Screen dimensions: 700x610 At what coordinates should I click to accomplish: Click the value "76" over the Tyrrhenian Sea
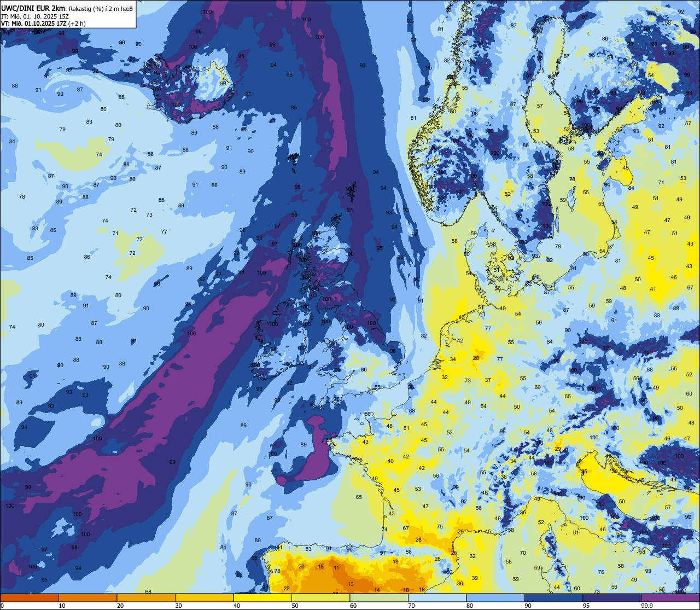pos(601,572)
